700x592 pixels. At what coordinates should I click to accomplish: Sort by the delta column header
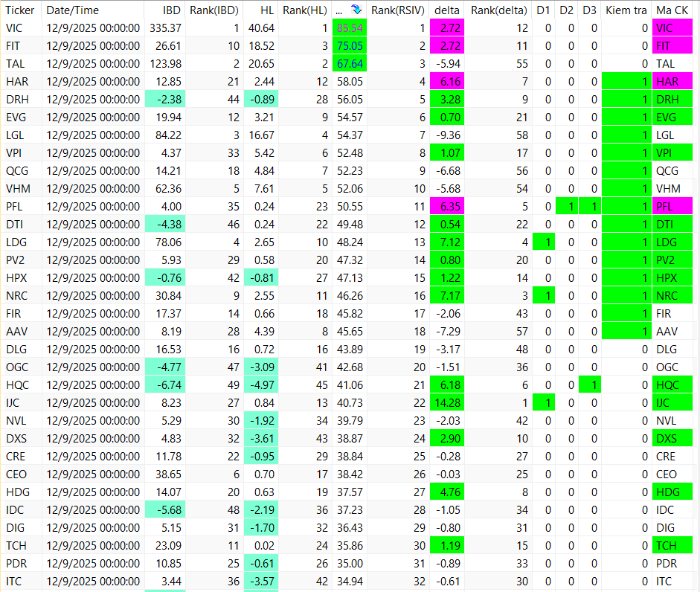tap(447, 10)
